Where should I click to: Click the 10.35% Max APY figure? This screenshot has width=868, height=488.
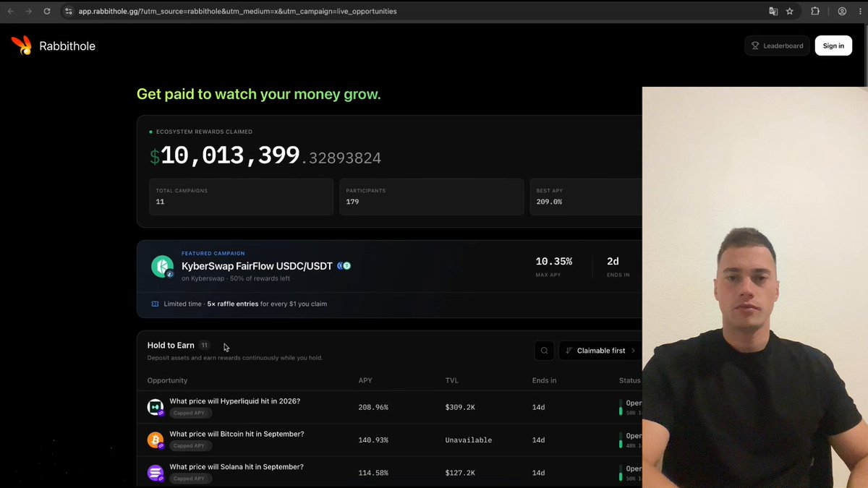click(553, 261)
